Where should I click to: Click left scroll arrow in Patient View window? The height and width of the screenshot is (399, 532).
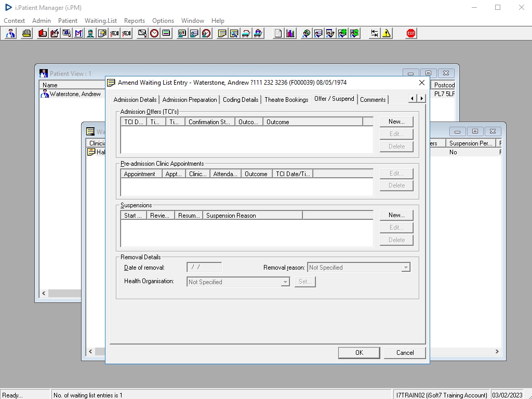point(44,293)
